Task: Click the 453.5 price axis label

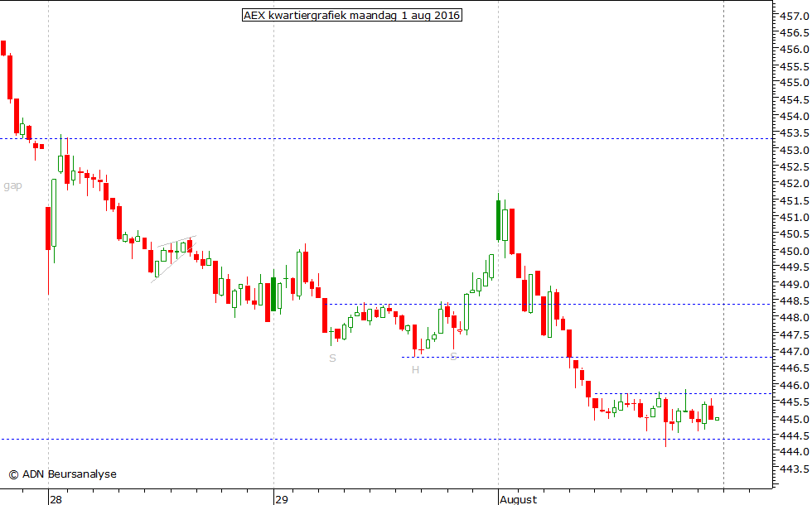Action: (794, 133)
